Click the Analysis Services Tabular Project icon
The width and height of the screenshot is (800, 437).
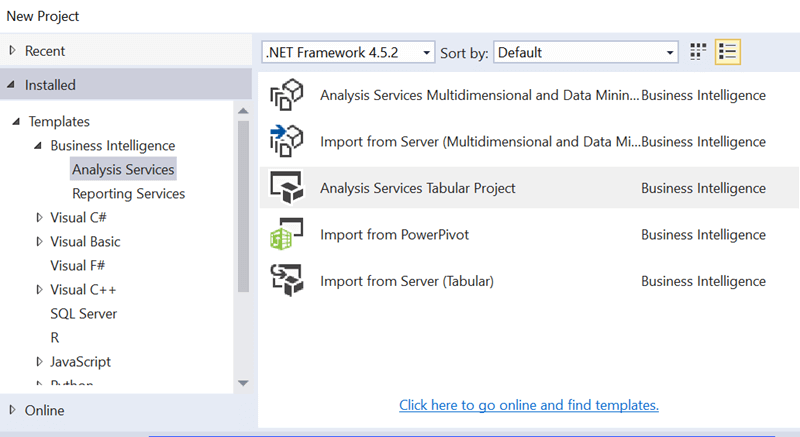[x=286, y=188]
